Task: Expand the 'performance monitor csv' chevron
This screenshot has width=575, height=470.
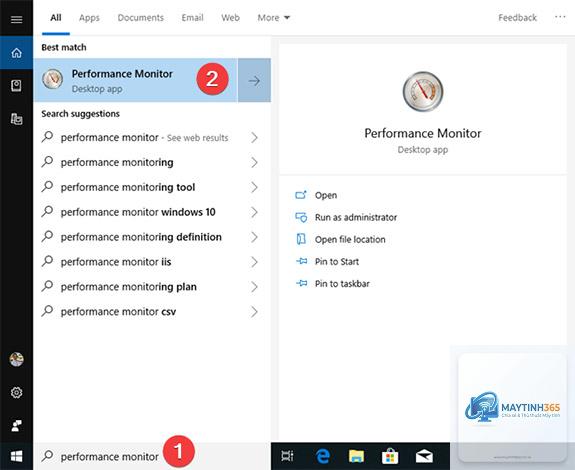Action: [x=254, y=312]
